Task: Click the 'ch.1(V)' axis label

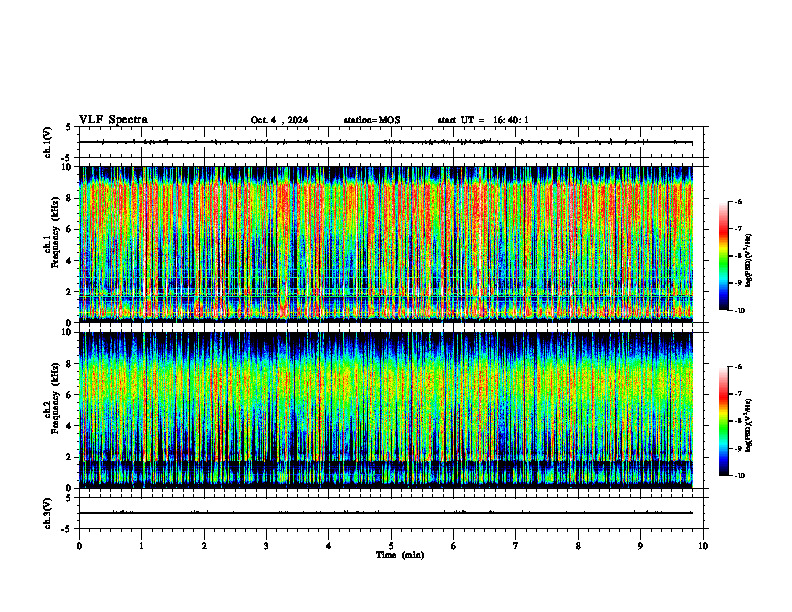Action: [47, 142]
